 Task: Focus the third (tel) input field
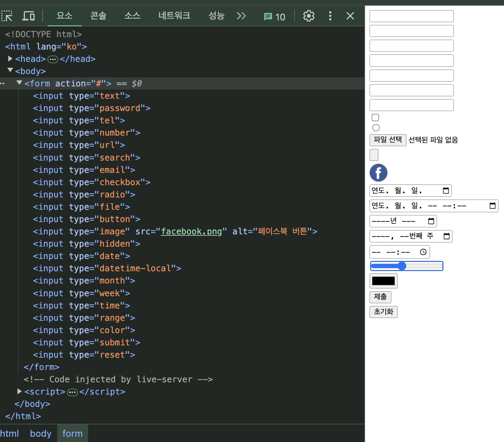(411, 46)
